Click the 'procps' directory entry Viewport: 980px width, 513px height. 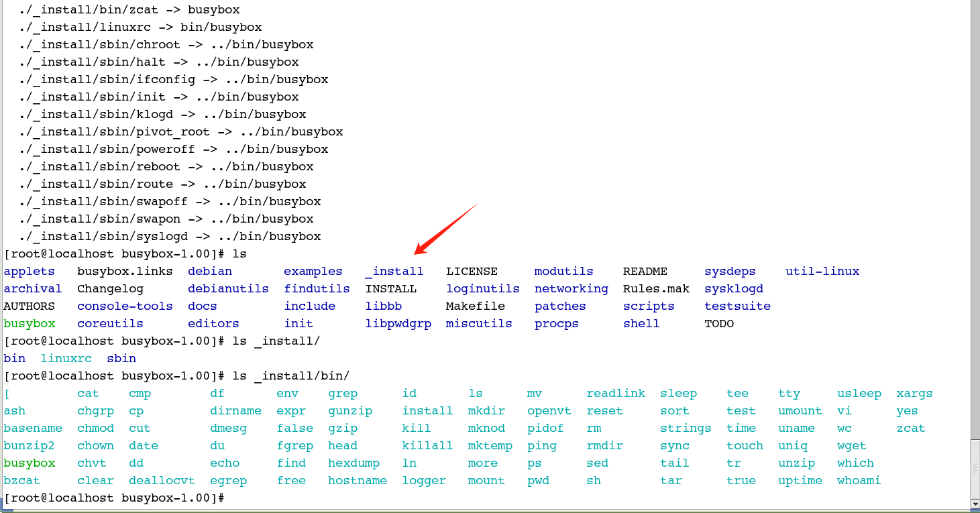coord(557,324)
